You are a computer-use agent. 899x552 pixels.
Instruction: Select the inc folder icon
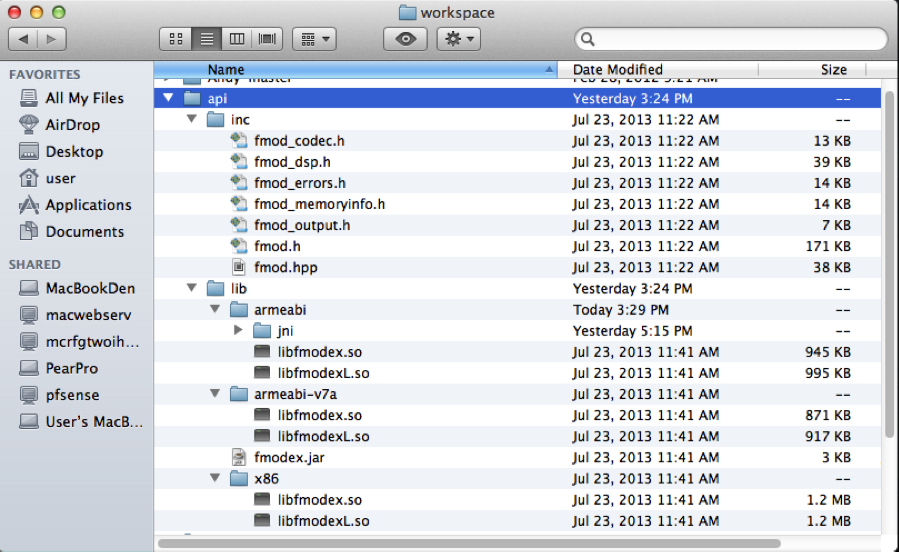click(x=216, y=119)
